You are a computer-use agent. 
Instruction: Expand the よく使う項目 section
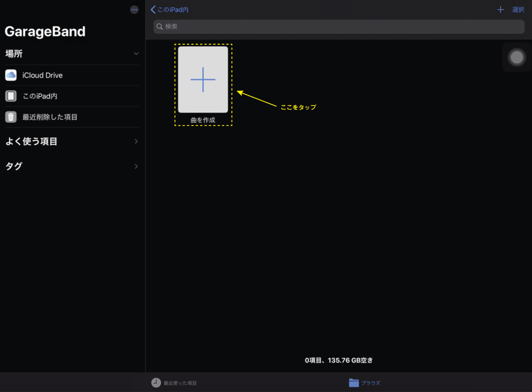coord(136,141)
